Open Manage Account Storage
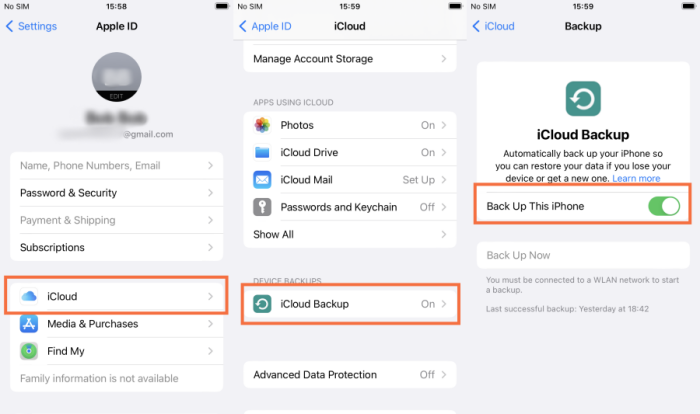Screen dimensions: 700x414 (350, 59)
